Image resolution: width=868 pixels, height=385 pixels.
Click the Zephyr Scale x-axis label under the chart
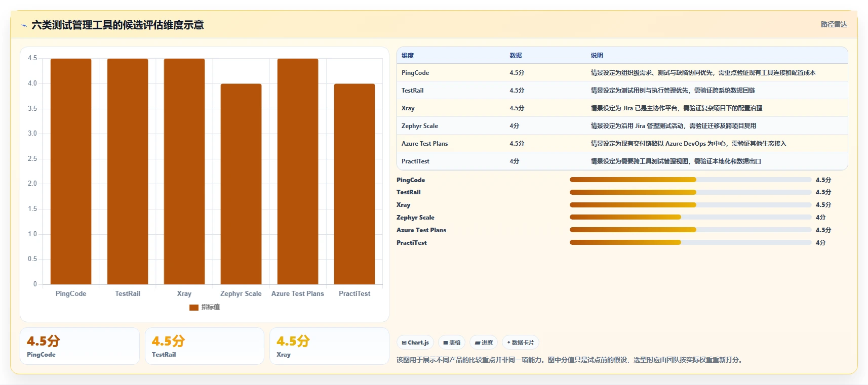point(241,293)
